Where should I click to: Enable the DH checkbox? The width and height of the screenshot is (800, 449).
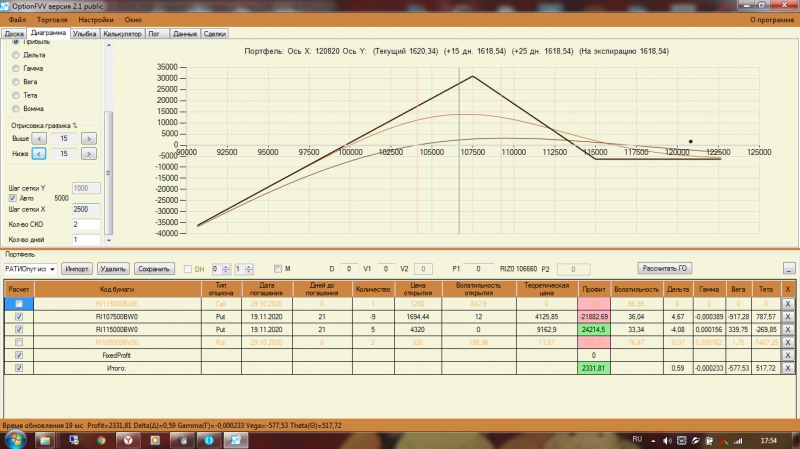(x=188, y=269)
